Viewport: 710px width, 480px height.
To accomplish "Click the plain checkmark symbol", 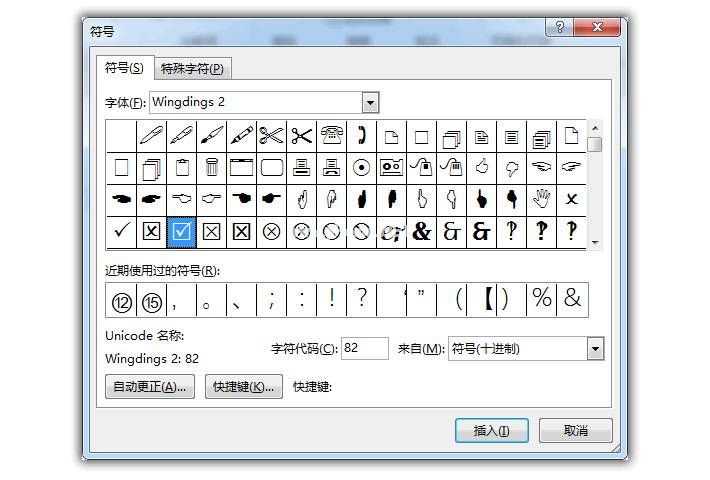I will (121, 231).
